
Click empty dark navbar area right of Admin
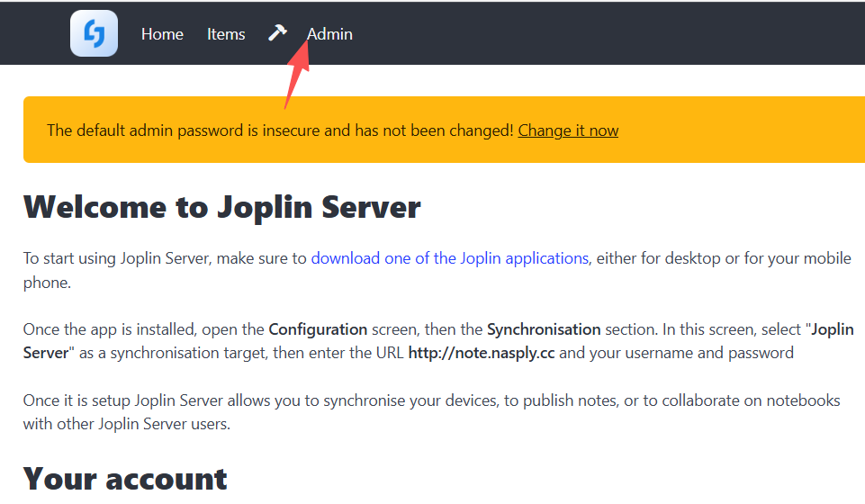click(612, 34)
